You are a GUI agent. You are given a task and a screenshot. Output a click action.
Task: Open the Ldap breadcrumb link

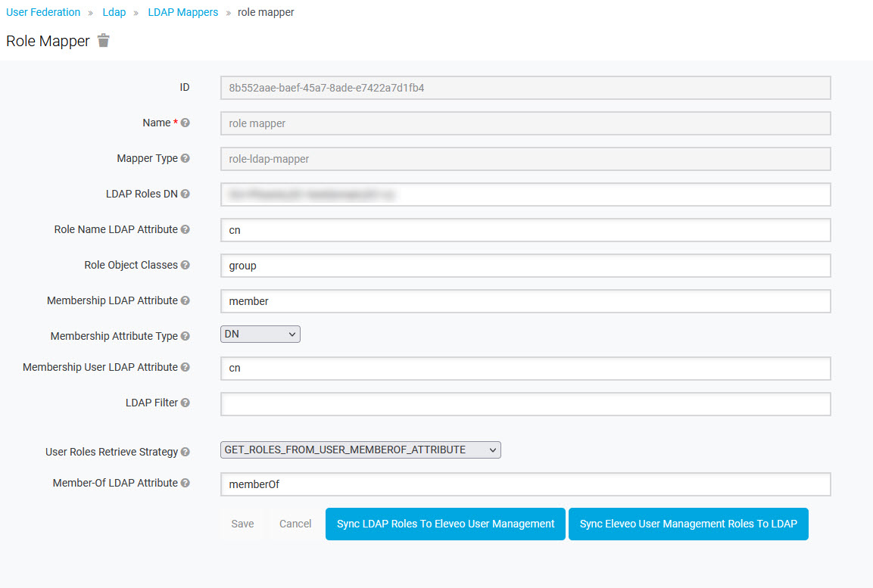(114, 12)
